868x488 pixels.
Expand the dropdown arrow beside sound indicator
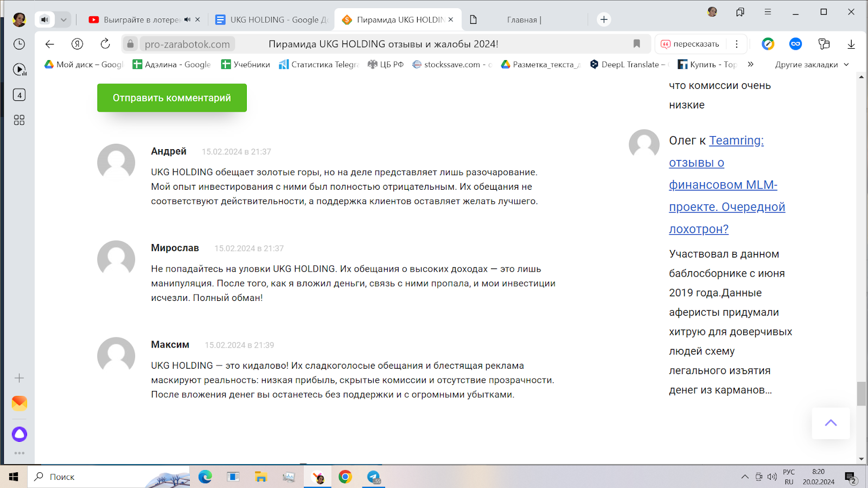[63, 20]
